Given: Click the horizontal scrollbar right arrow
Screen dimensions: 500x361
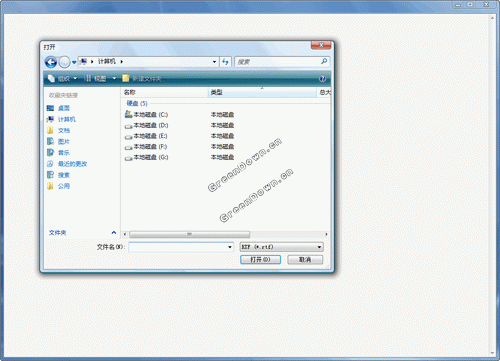Looking at the screenshot, I should [326, 234].
